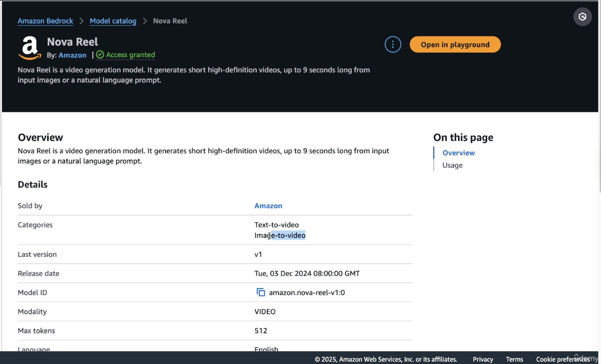
Task: Click the highlighted Image-to-video category
Action: click(x=280, y=235)
